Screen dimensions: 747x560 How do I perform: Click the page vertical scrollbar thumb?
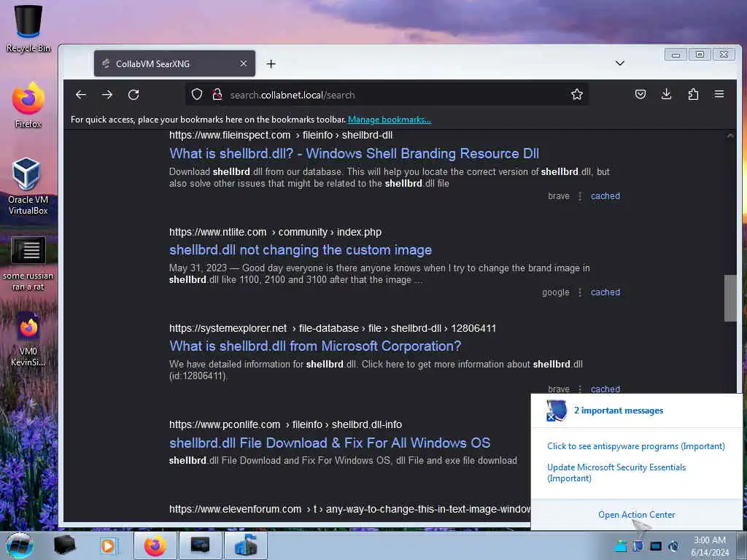pos(730,298)
